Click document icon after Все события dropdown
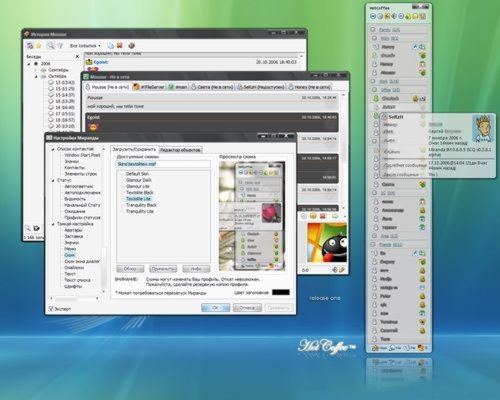Viewport: 500px width, 400px height. [x=110, y=45]
